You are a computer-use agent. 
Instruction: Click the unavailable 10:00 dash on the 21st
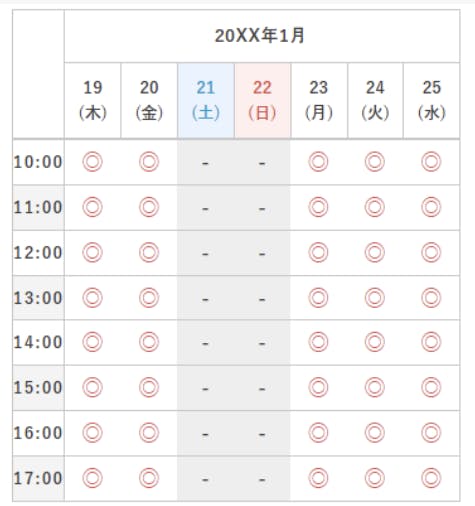point(205,163)
